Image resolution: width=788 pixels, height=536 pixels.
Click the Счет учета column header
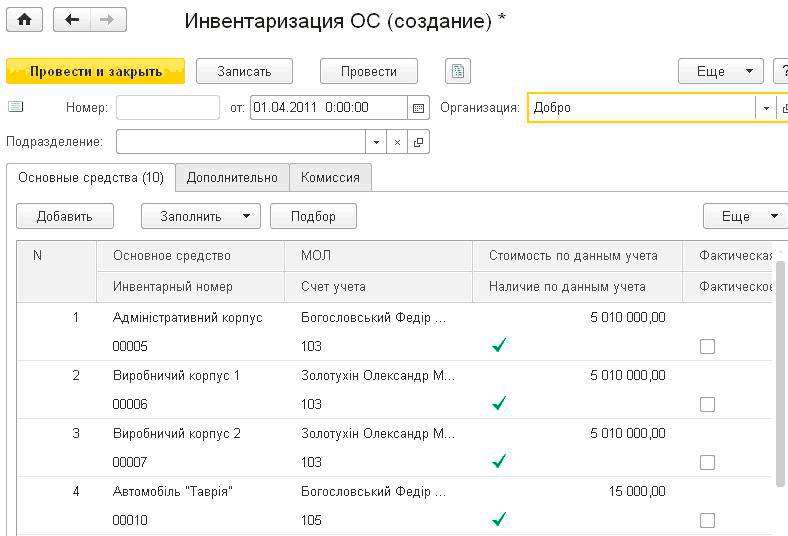(x=378, y=287)
